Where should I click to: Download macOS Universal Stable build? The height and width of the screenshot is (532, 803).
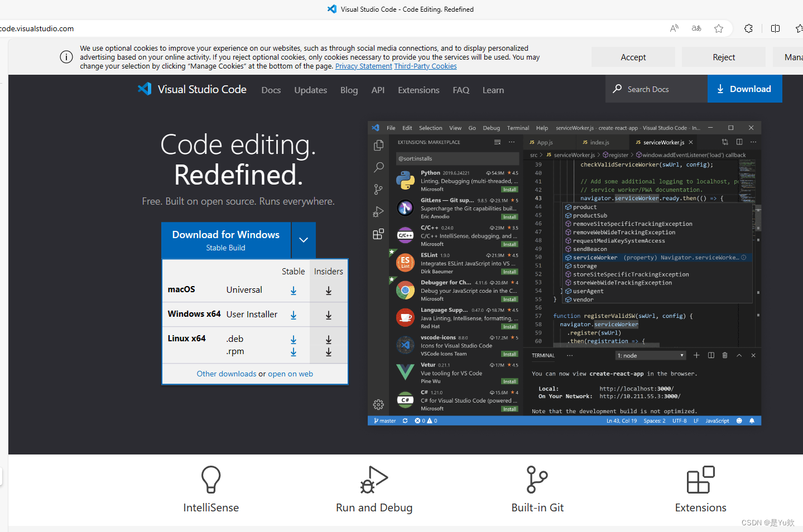[294, 291]
